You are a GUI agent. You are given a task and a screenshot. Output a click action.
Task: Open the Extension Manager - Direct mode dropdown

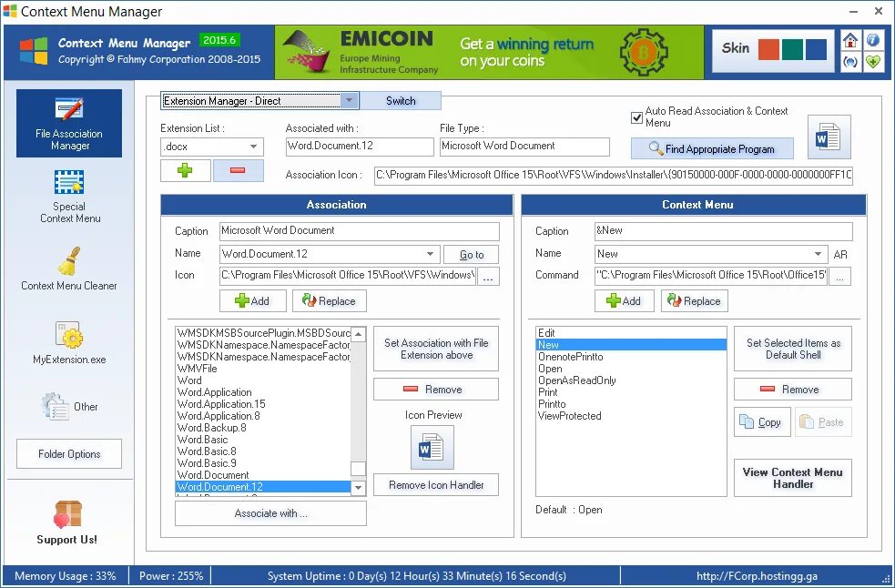[x=350, y=100]
